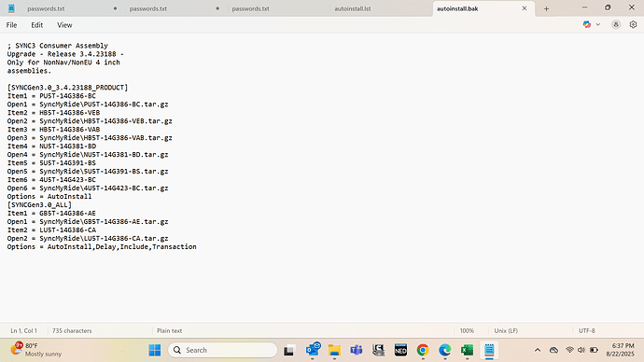The image size is (644, 362).
Task: Click the 'Open2 = SyncMyRide\HB5T-14G386-VEB.tar.gz' line
Action: [x=90, y=121]
